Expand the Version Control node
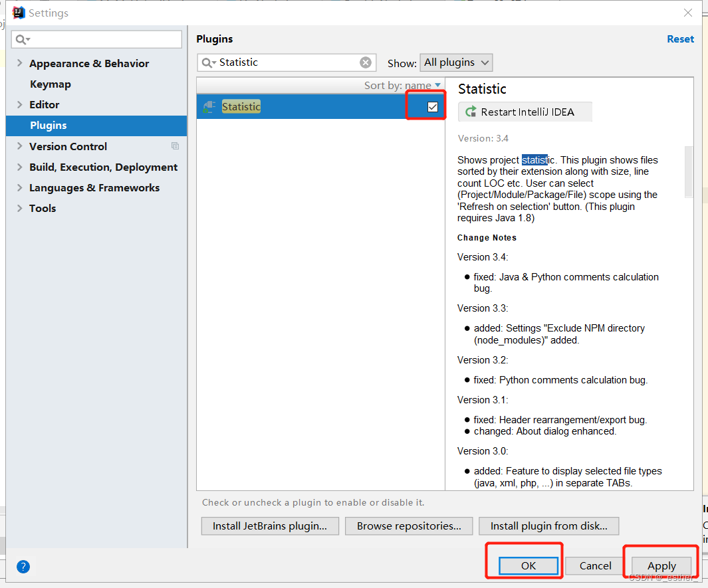708x588 pixels. point(19,146)
